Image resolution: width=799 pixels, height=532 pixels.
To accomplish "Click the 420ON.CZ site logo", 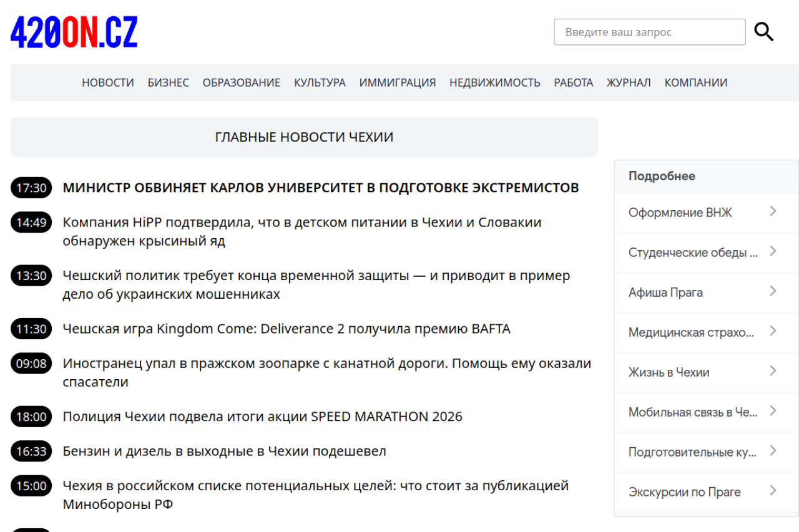I will [x=74, y=32].
